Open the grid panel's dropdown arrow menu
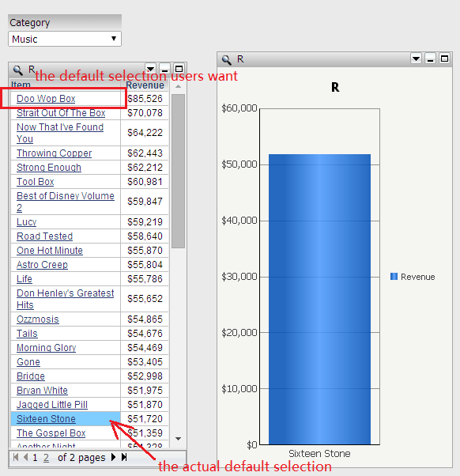Screen dimensions: 460x476 pos(150,69)
